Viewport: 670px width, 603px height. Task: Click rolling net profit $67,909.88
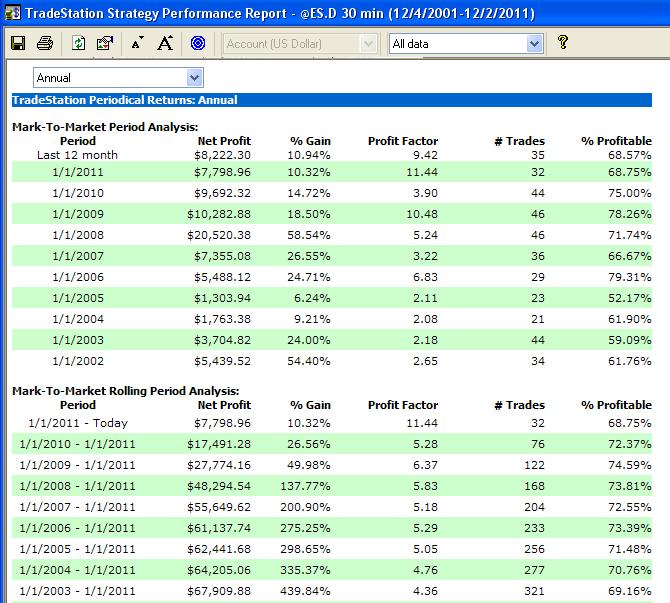pyautogui.click(x=219, y=591)
